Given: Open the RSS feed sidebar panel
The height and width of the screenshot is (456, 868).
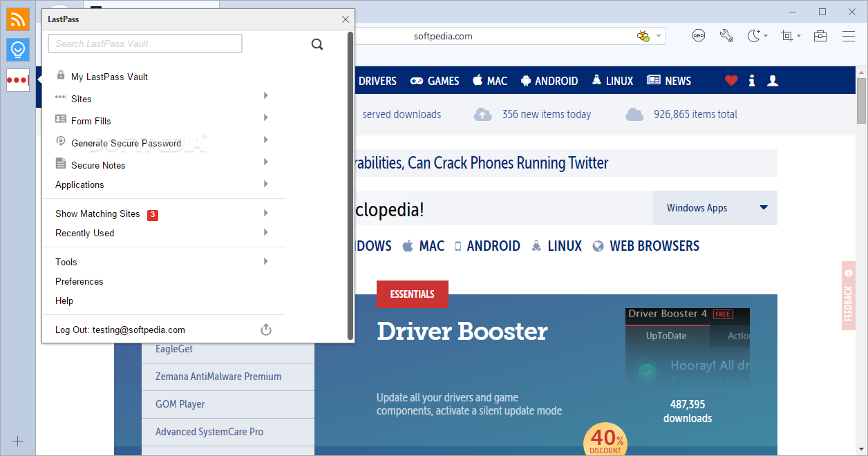Looking at the screenshot, I should click(18, 19).
